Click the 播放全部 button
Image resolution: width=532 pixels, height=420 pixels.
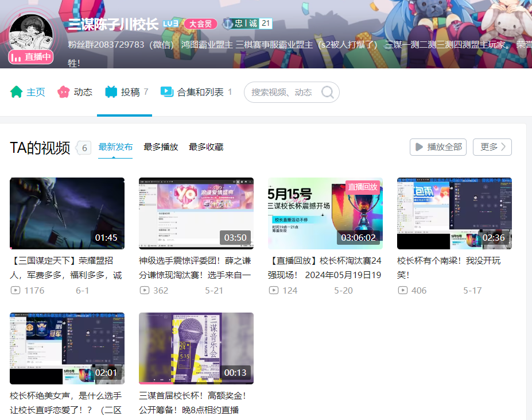tap(438, 147)
